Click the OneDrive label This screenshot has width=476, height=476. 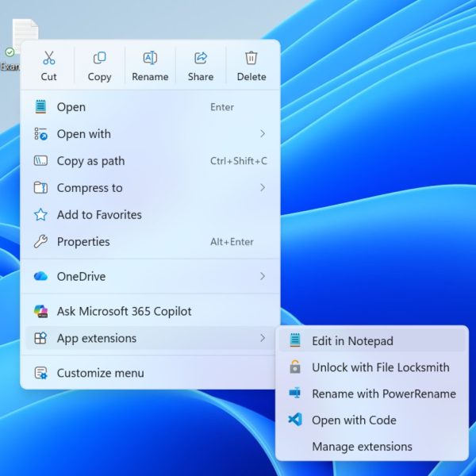click(82, 276)
